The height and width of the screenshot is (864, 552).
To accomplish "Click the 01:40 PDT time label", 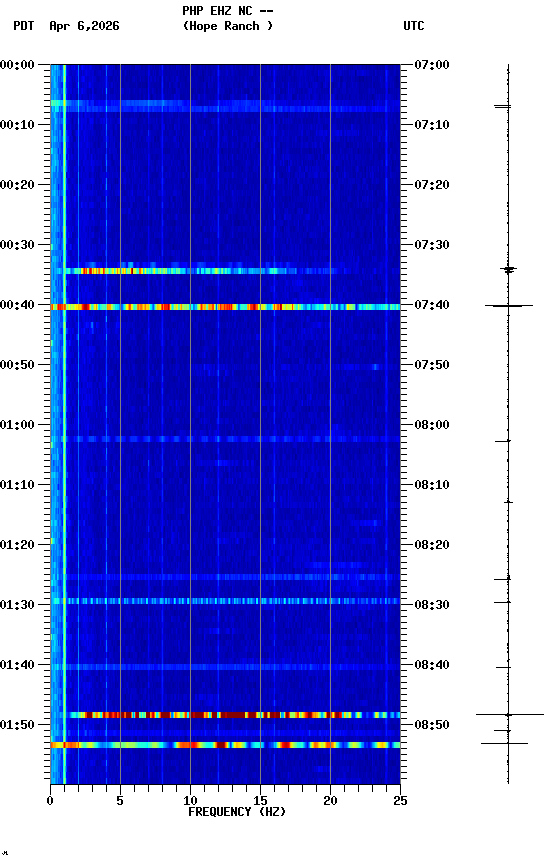I will [x=17, y=666].
